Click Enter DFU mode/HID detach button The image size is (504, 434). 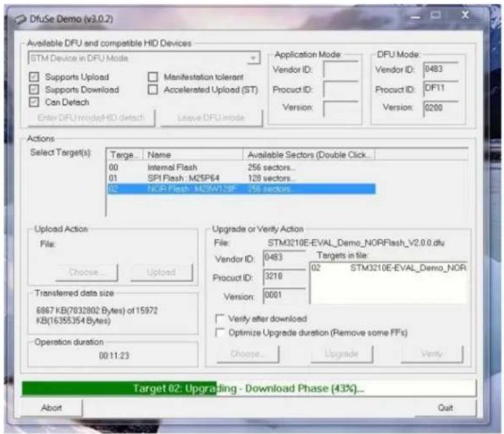[91, 118]
